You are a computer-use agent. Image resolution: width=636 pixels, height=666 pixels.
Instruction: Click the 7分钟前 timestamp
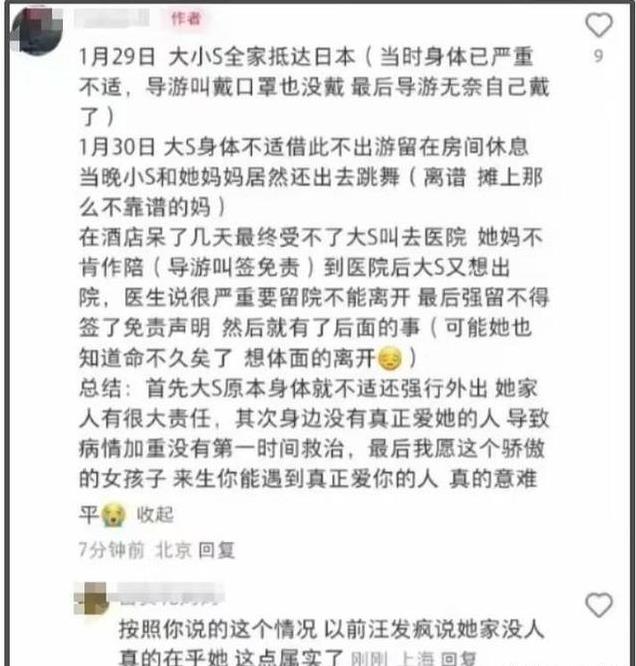tap(112, 550)
